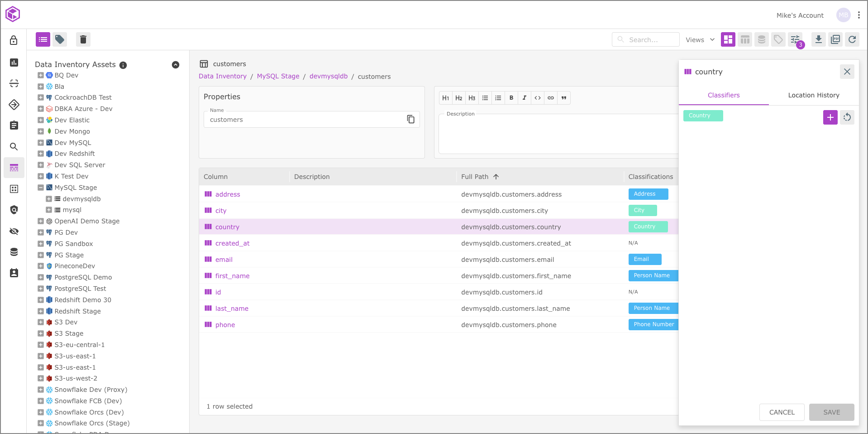
Task: Collapse the MySQL Stage tree node
Action: [x=41, y=188]
